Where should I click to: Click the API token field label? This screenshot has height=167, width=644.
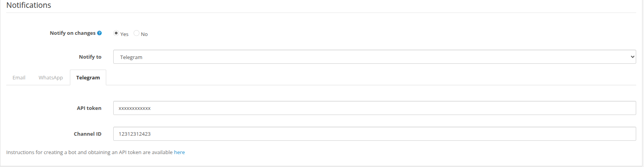(x=89, y=108)
